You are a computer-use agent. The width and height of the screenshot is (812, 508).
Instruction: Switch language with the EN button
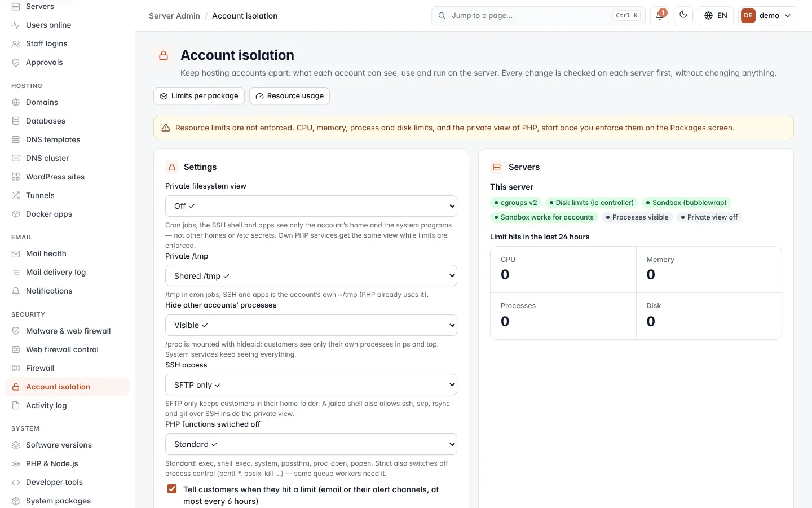coord(716,16)
